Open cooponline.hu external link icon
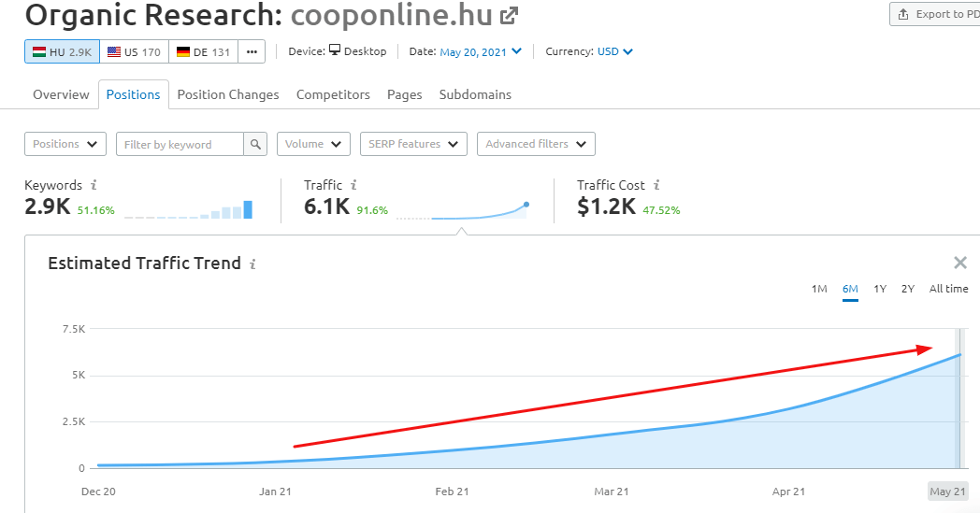 click(x=510, y=16)
